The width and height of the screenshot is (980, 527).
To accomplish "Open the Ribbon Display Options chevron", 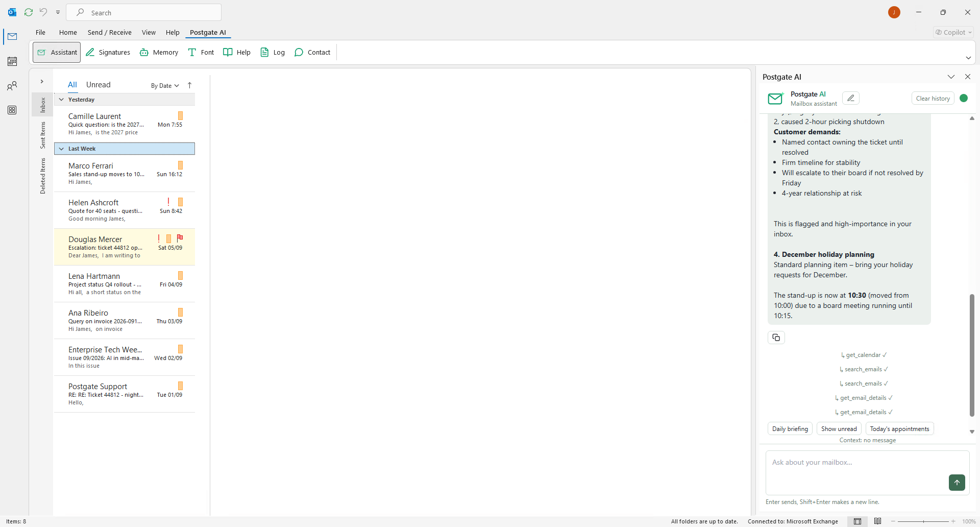I will click(968, 58).
